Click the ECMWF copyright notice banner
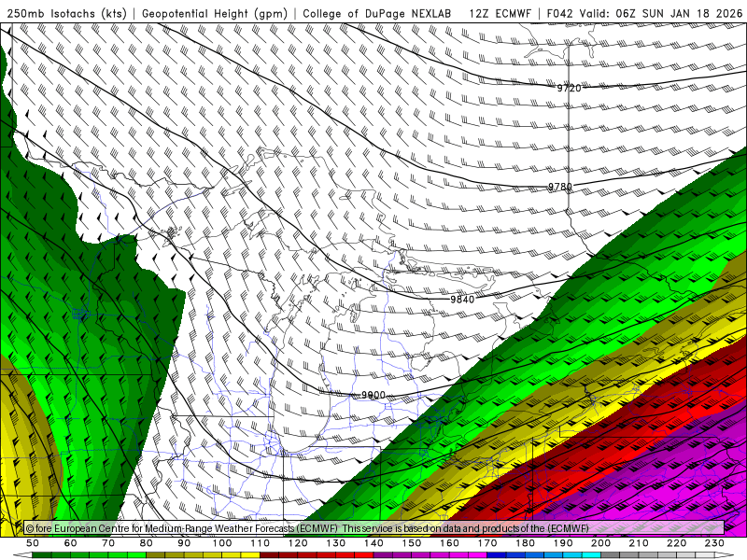747x560 pixels. pos(374,528)
